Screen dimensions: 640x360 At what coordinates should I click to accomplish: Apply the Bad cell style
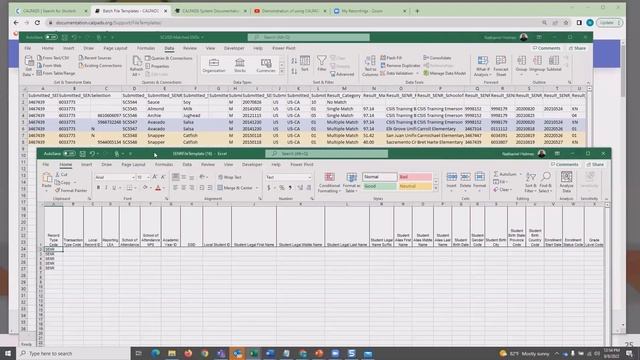point(415,177)
